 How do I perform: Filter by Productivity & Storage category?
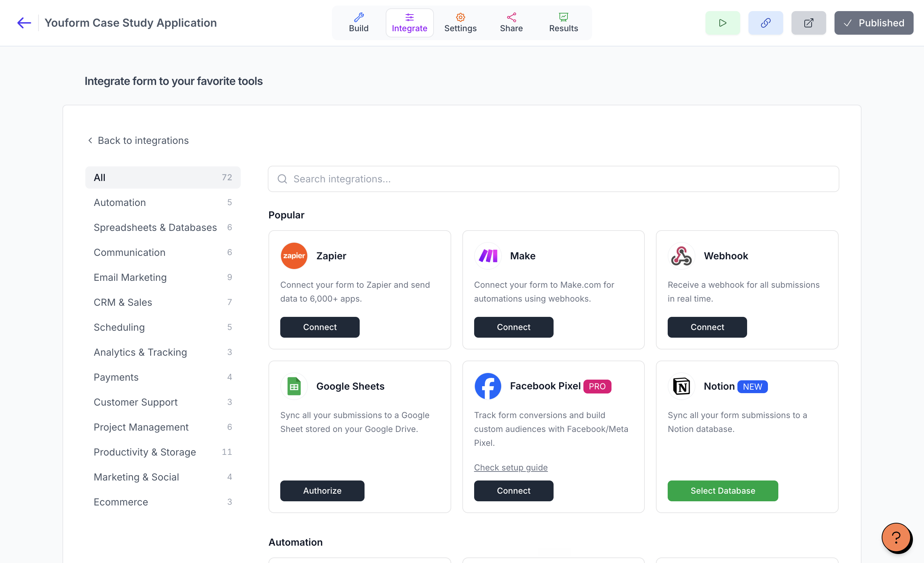(163, 452)
